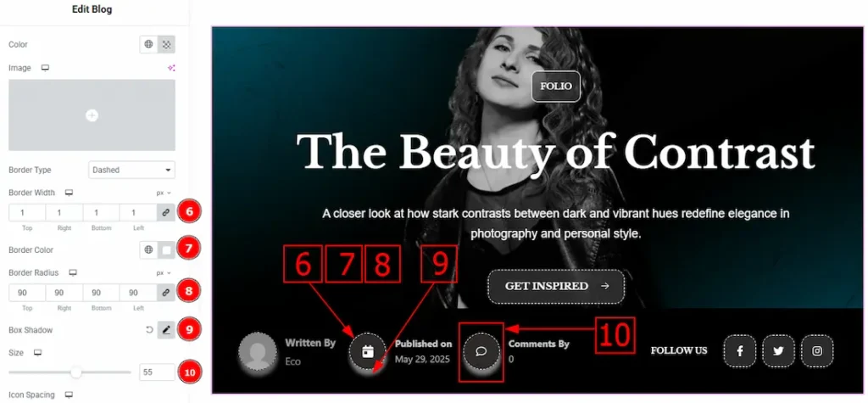Click the FOLIO badge button
868x403 pixels.
[556, 87]
